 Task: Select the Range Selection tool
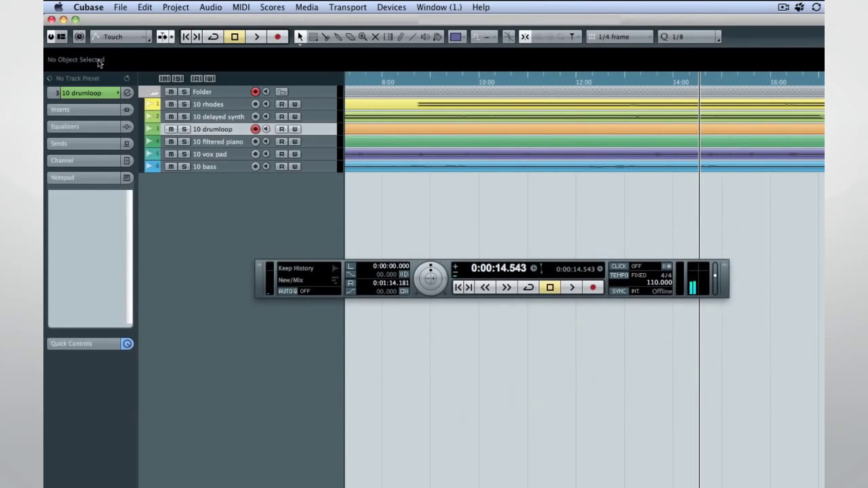[313, 37]
